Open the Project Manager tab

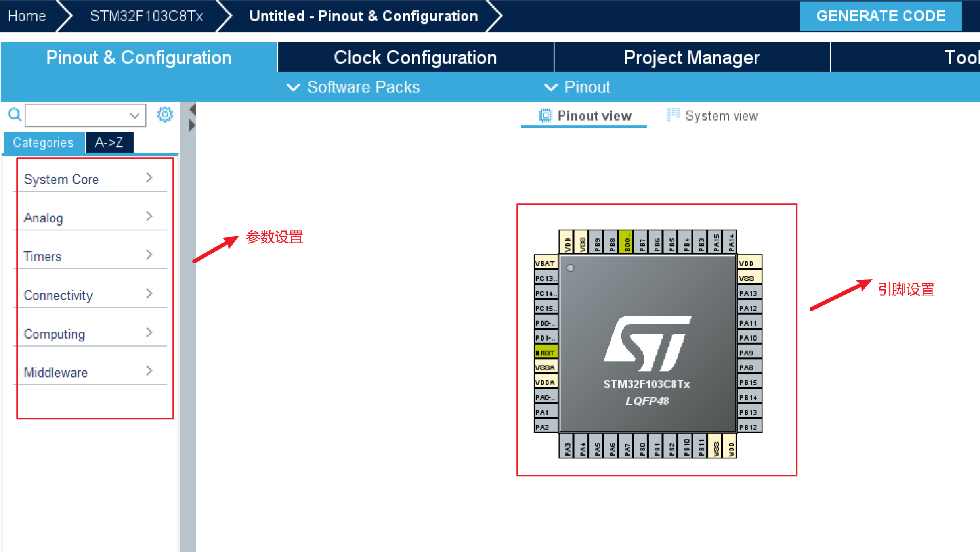click(691, 57)
